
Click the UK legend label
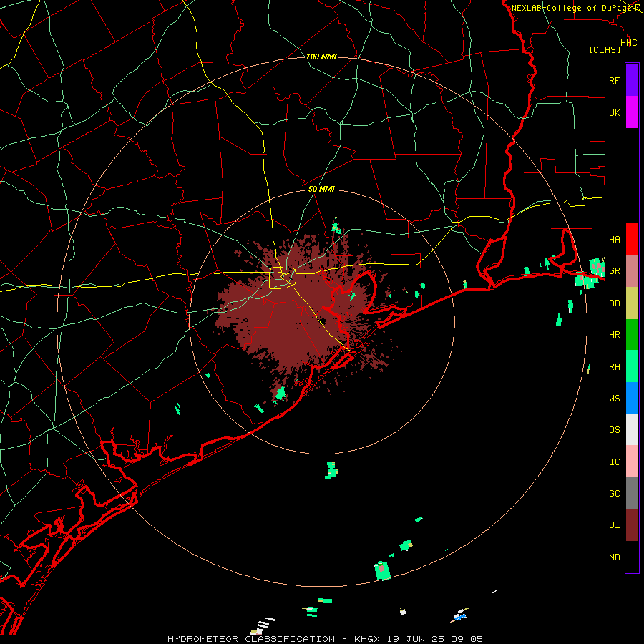click(614, 112)
